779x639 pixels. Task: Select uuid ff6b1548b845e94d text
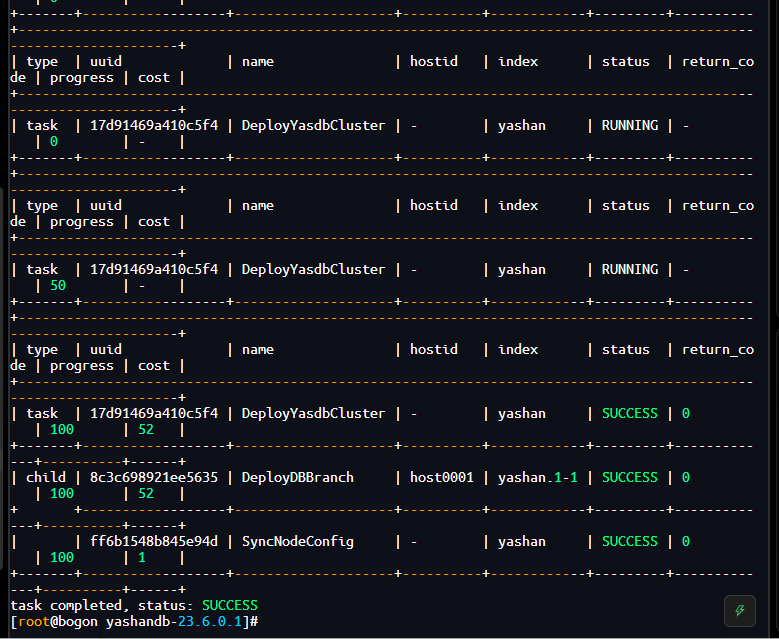click(154, 542)
